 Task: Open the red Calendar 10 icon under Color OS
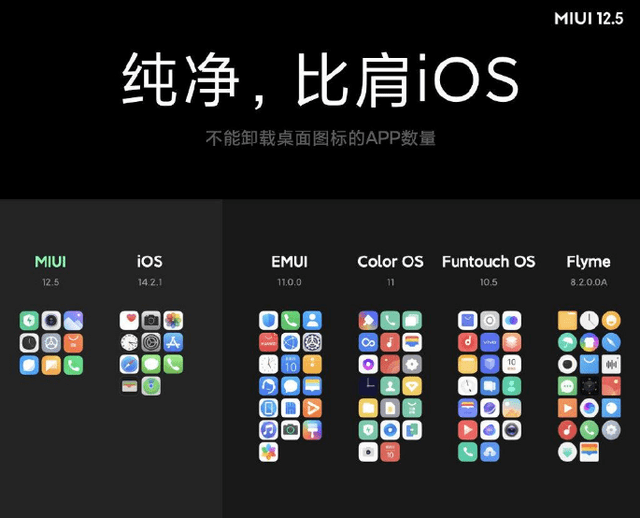pyautogui.click(x=390, y=452)
